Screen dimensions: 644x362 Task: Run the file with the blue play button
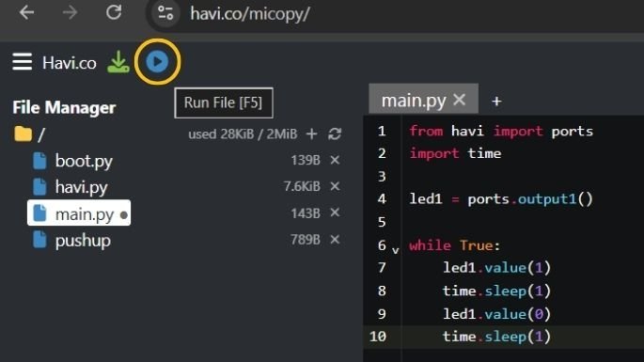coord(157,62)
